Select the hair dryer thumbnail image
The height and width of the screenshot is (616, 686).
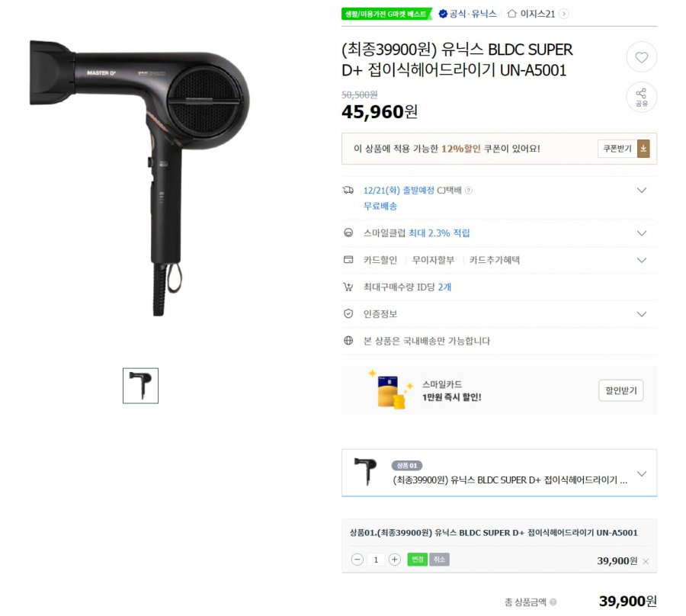tap(140, 386)
